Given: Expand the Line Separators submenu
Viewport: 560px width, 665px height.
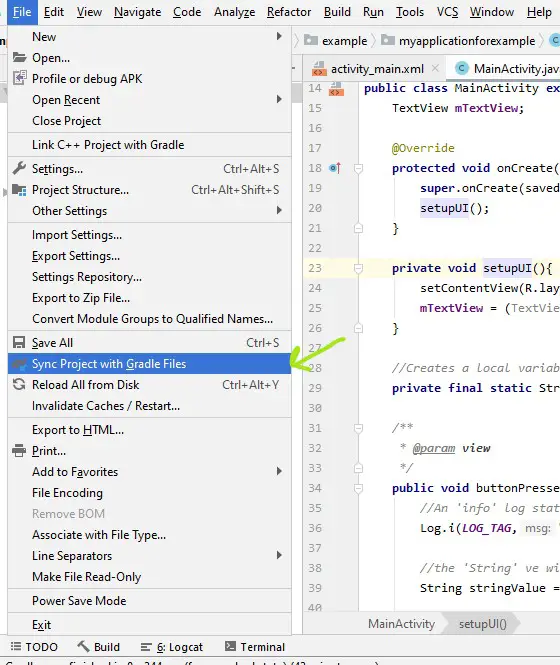Looking at the screenshot, I should coord(279,555).
